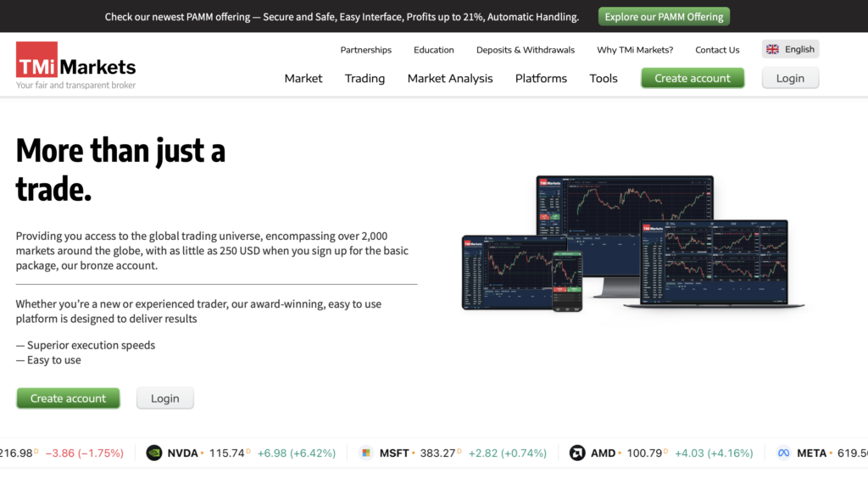
Task: Go to the Partnerships link
Action: [x=365, y=50]
